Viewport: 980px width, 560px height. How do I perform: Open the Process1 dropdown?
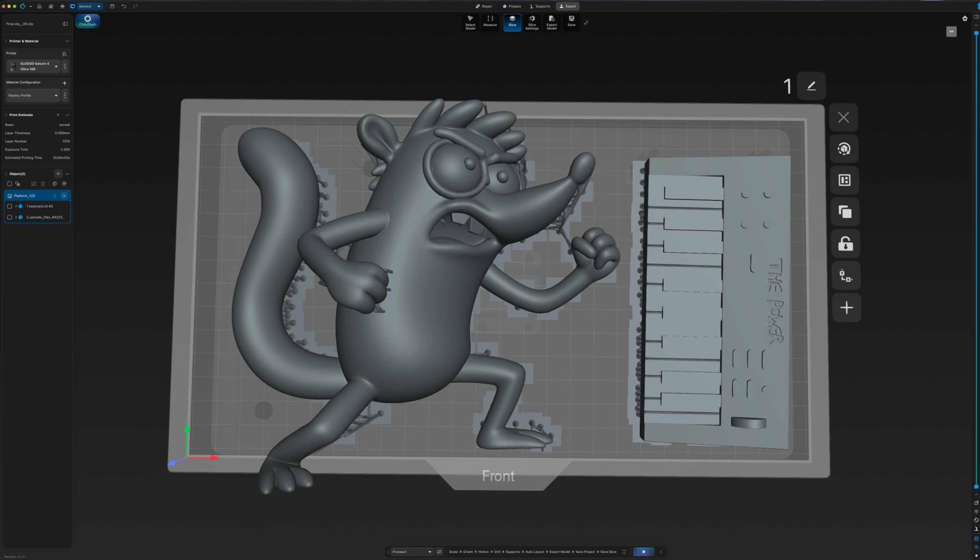pyautogui.click(x=412, y=552)
